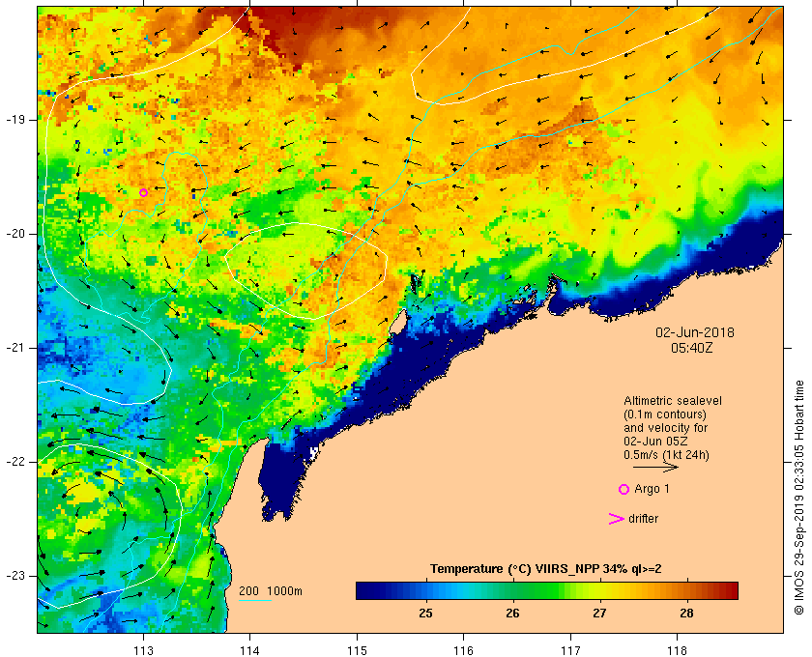Click the '0.5m/s (1kt 24h)' text
Viewport: 812px width, 657px height.
click(x=666, y=455)
